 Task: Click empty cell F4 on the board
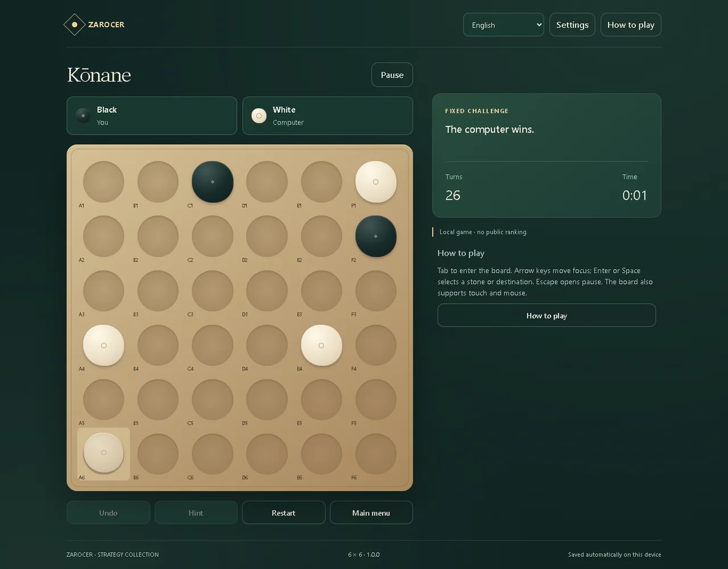click(x=376, y=345)
